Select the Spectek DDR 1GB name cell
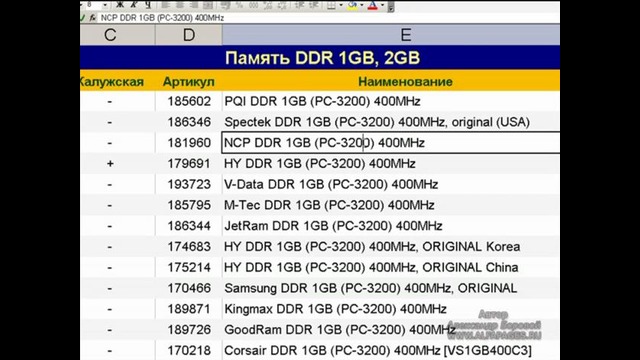 (x=391, y=122)
